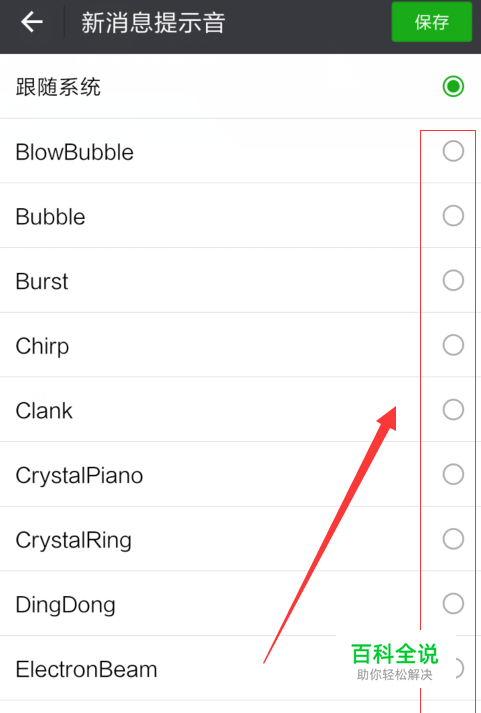Select the Clank radio button
This screenshot has height=713, width=481.
click(x=453, y=410)
